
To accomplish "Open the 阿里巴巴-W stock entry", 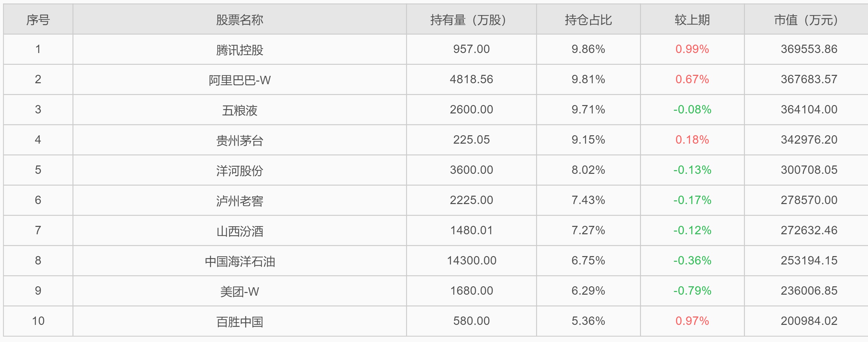I will (x=240, y=80).
